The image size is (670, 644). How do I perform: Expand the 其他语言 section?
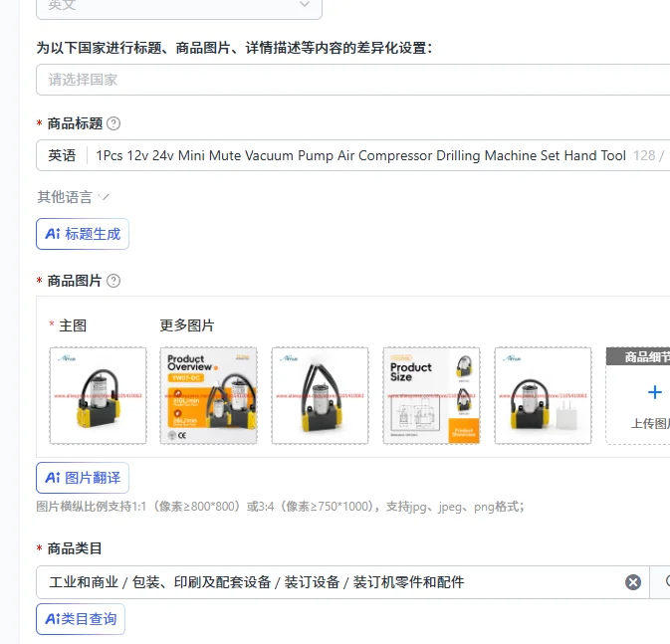click(x=73, y=197)
